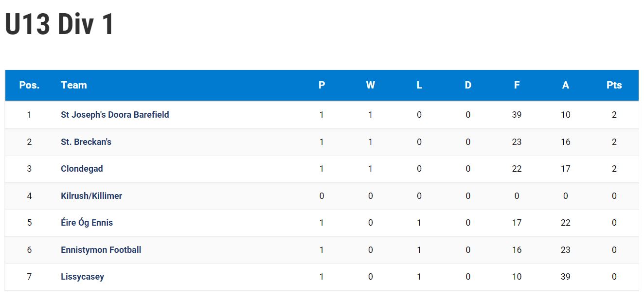Image resolution: width=644 pixels, height=302 pixels.
Task: Open St Joseph's Doora Barefield team link
Action: pyautogui.click(x=115, y=115)
